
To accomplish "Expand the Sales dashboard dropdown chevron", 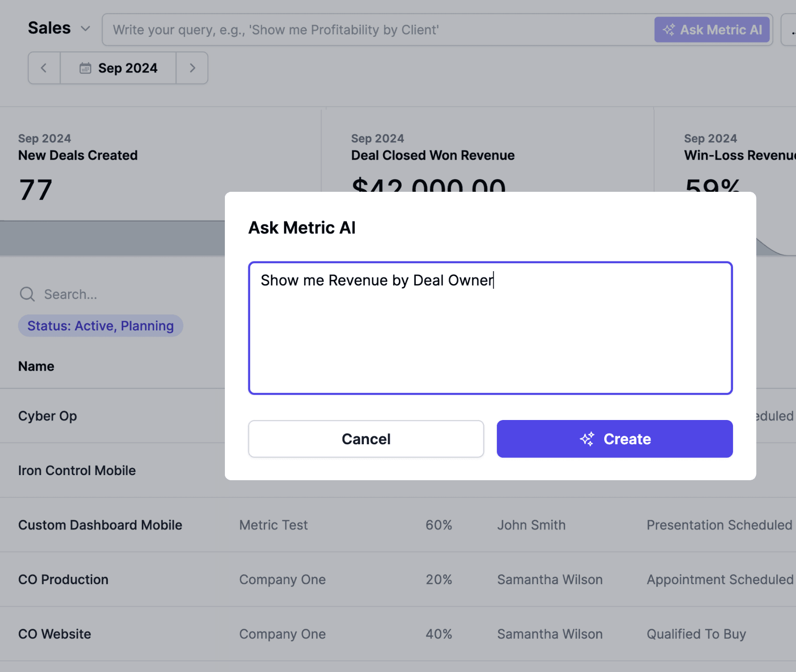I will point(85,28).
